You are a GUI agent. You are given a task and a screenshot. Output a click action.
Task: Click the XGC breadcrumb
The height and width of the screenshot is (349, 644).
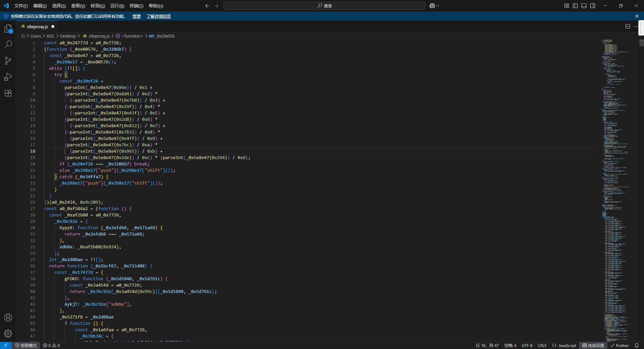pos(50,36)
